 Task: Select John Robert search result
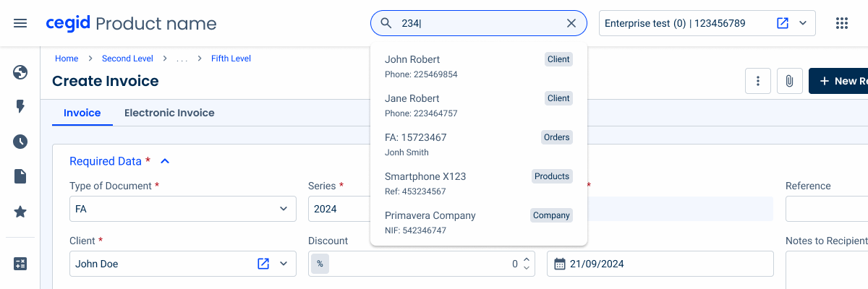(x=479, y=66)
